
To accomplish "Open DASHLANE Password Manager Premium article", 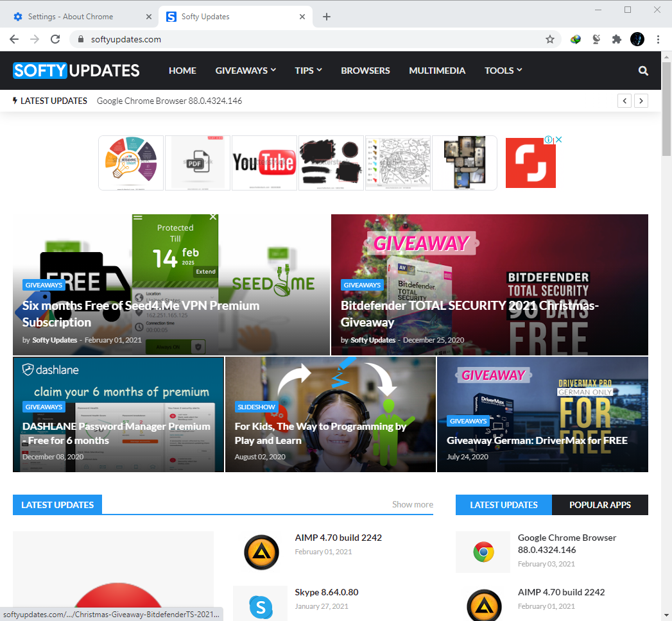I will click(x=116, y=434).
